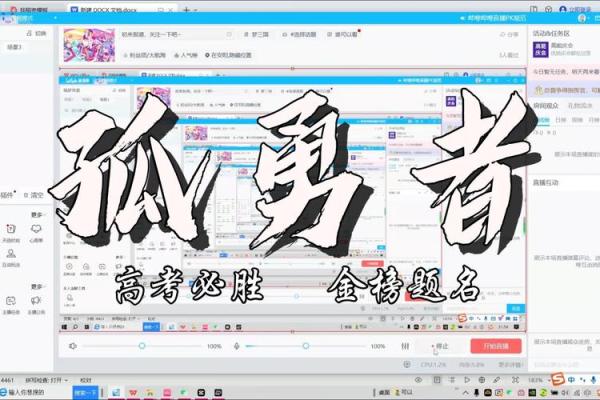Add a new browser tab with plus
Image resolution: width=600 pixels, height=400 pixels.
pos(186,9)
